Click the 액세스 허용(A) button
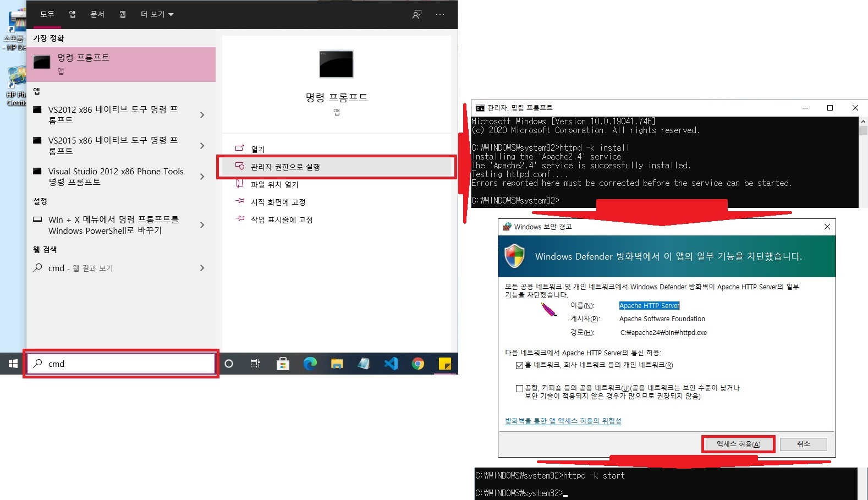This screenshot has height=500, width=868. (x=738, y=444)
